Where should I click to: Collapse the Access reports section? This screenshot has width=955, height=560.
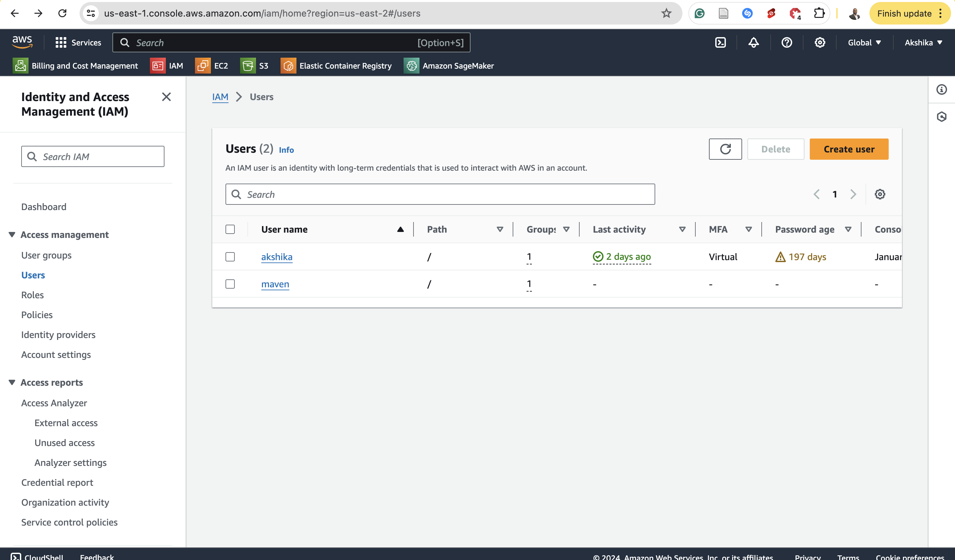tap(12, 382)
